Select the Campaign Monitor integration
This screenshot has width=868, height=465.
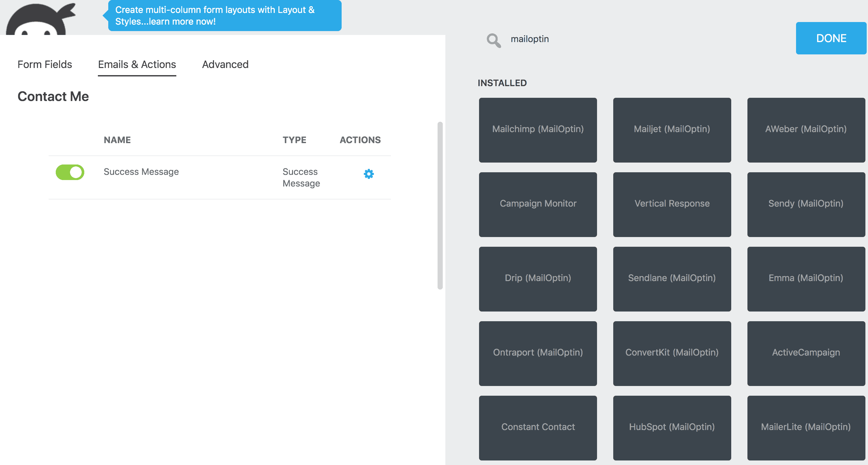coord(537,204)
